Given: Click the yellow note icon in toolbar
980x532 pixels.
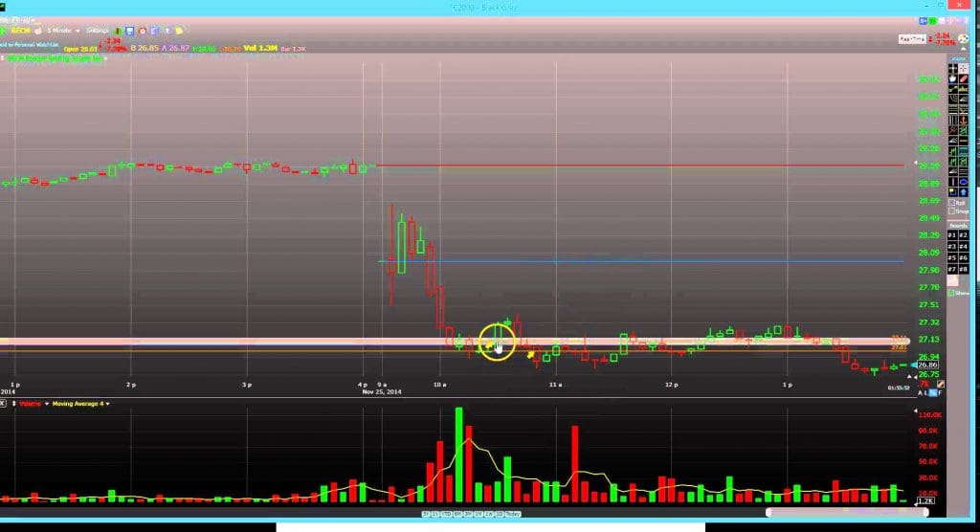Looking at the screenshot, I should 179,30.
